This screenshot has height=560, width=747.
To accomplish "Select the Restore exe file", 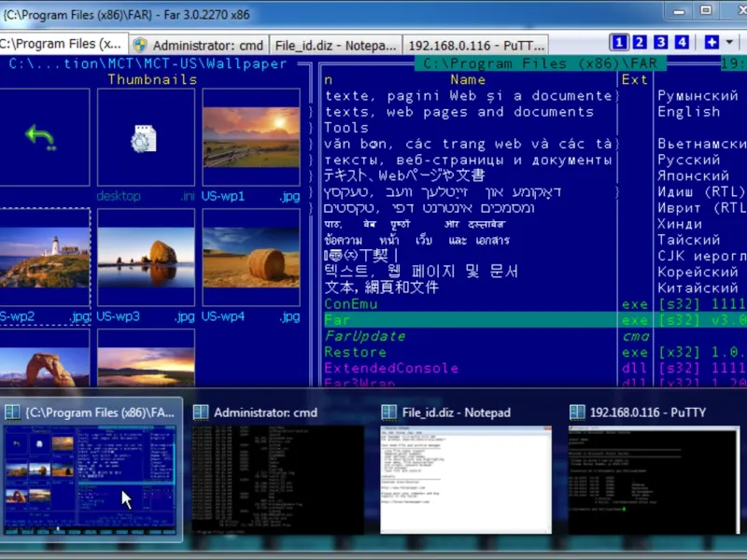I will click(x=470, y=353).
